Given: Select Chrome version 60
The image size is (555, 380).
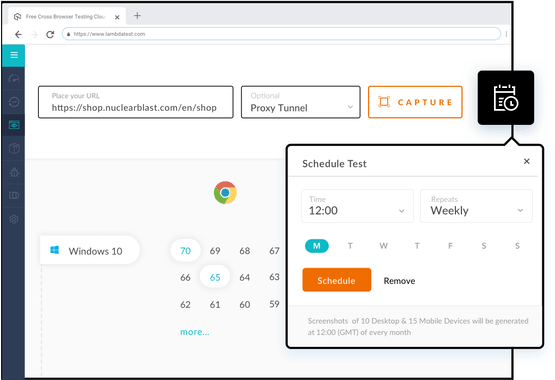Looking at the screenshot, I should pyautogui.click(x=245, y=305).
